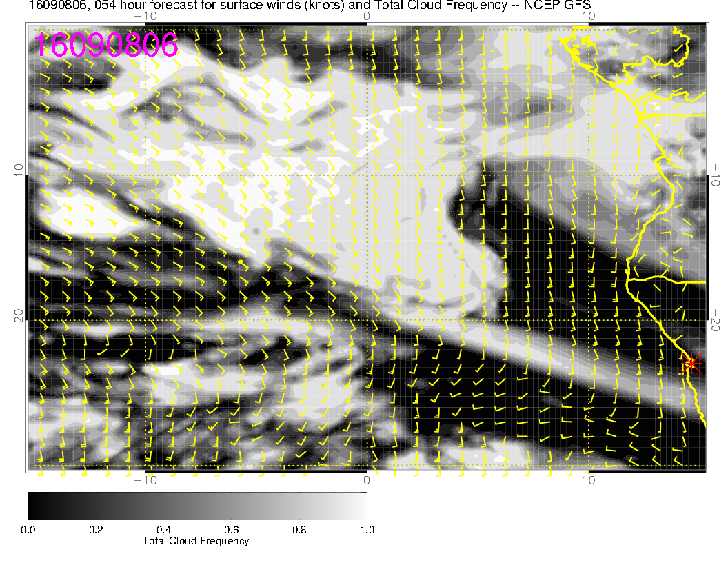Click the magenta 16090806 timestamp label
The image size is (728, 563).
coord(106,46)
